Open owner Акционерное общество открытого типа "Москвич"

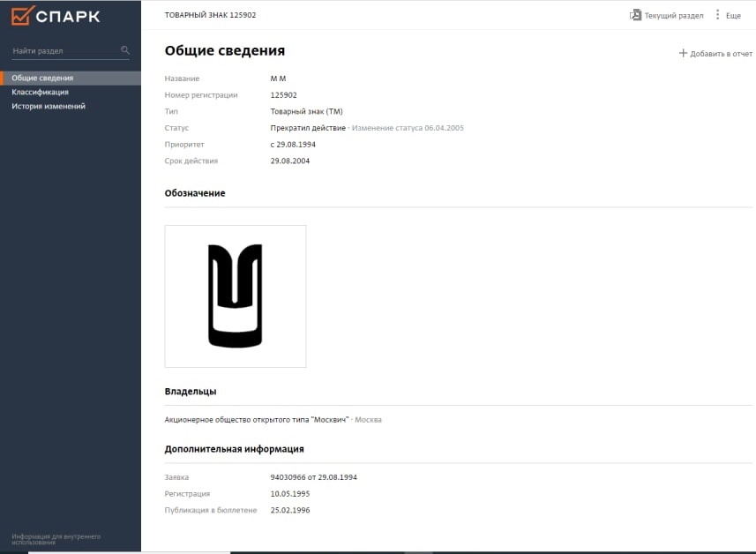pyautogui.click(x=257, y=420)
